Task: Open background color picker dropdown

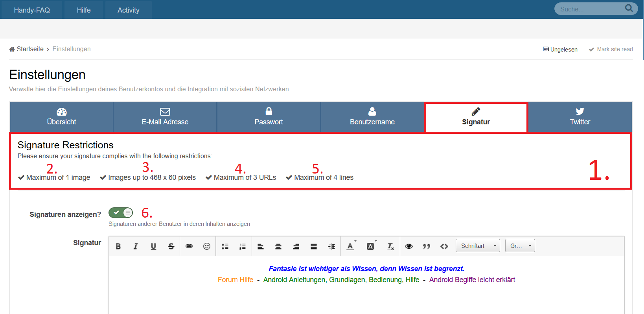Action: click(371, 246)
